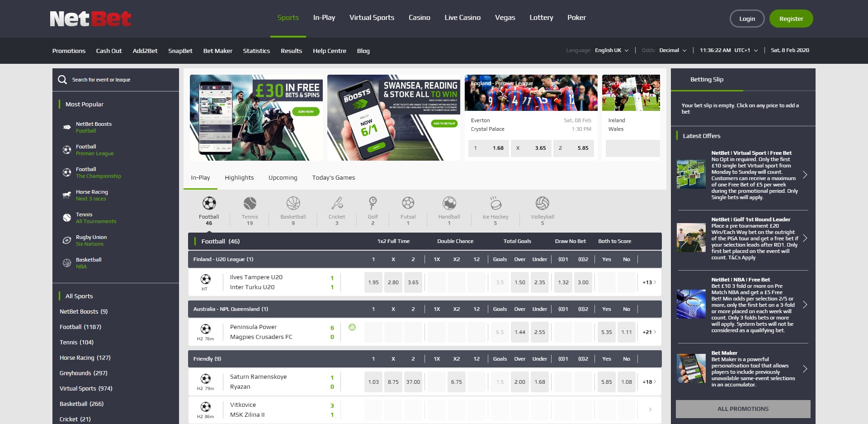Viewport: 868px width, 424px height.
Task: Switch to the Upcoming tab
Action: click(283, 177)
